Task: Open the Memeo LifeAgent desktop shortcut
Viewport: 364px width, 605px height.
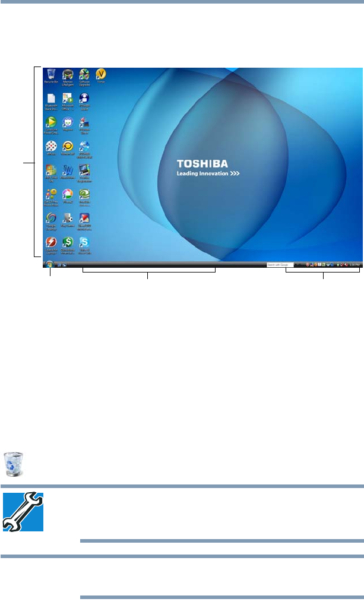Action: pos(68,77)
